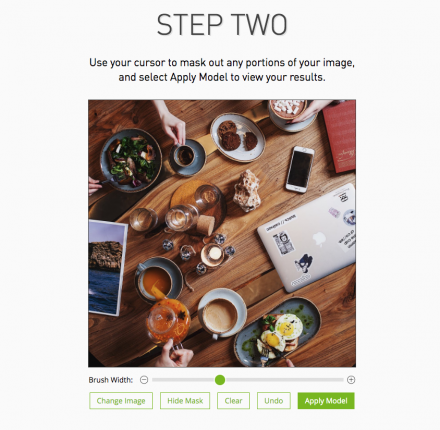
Task: Mask the orange glass teapot
Action: pos(168,322)
